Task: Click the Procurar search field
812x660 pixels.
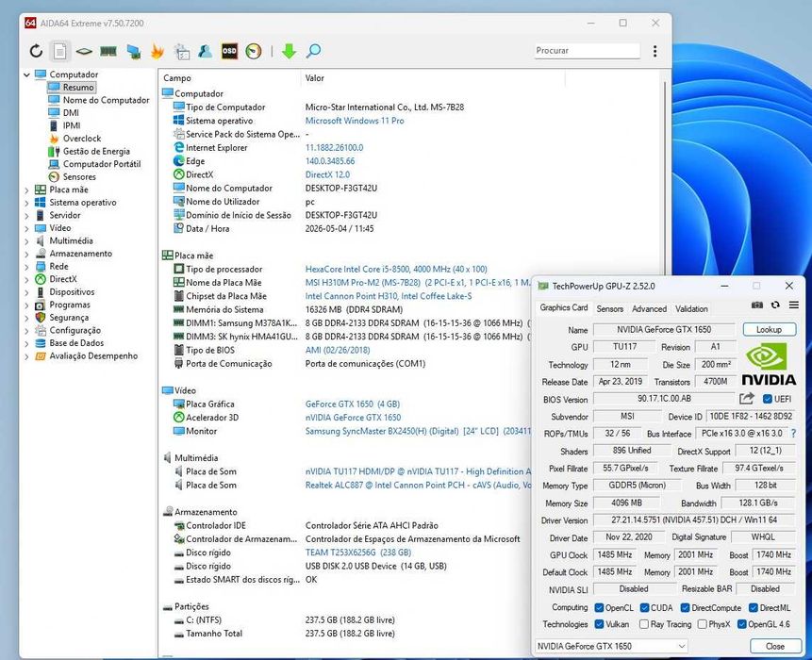Action: click(588, 51)
